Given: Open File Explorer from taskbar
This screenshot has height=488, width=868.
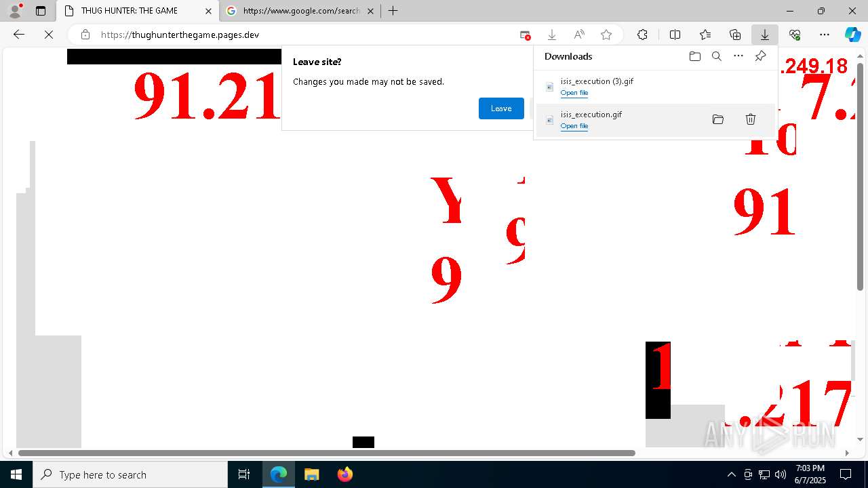Looking at the screenshot, I should coord(311,474).
